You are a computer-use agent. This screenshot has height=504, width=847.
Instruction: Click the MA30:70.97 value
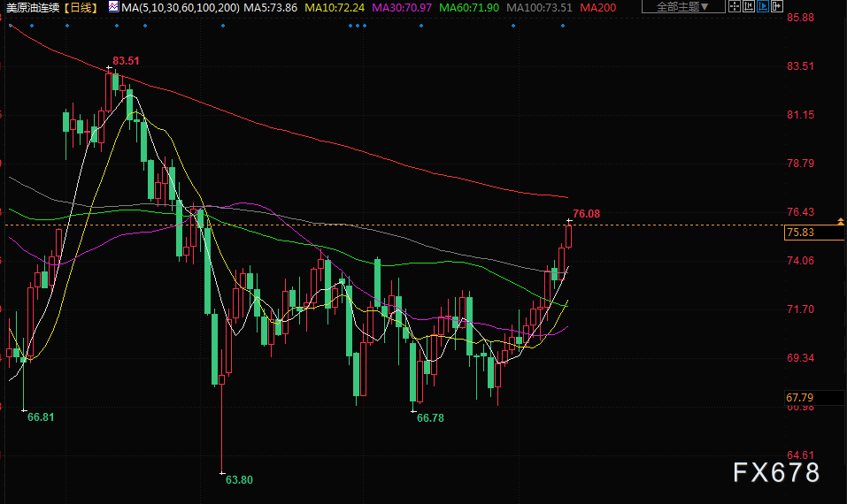tap(402, 8)
